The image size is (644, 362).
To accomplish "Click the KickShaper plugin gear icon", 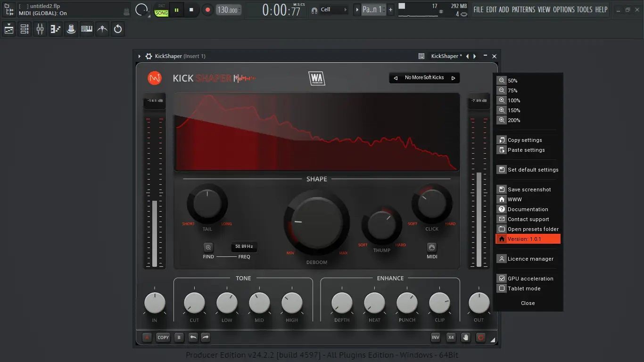I will [x=149, y=56].
